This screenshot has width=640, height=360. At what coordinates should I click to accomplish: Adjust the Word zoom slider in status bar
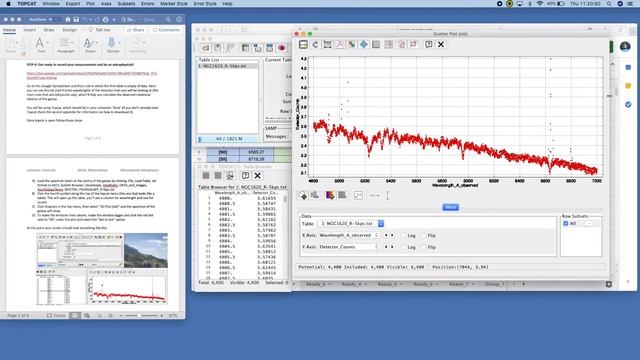(140, 316)
